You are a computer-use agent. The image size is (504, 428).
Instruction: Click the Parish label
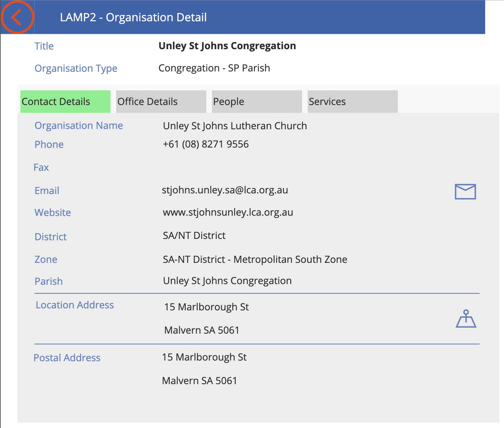tap(49, 281)
